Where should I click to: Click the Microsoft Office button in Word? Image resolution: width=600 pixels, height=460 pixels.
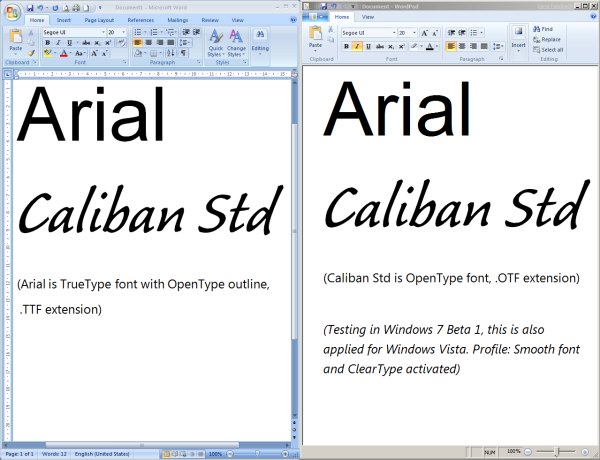tap(10, 9)
